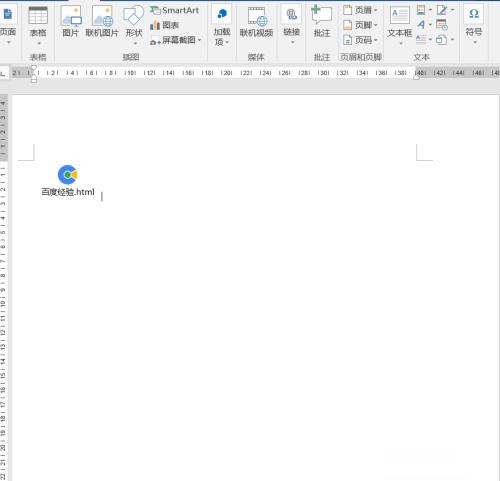Click the 联机图片 online pictures button

pyautogui.click(x=102, y=21)
